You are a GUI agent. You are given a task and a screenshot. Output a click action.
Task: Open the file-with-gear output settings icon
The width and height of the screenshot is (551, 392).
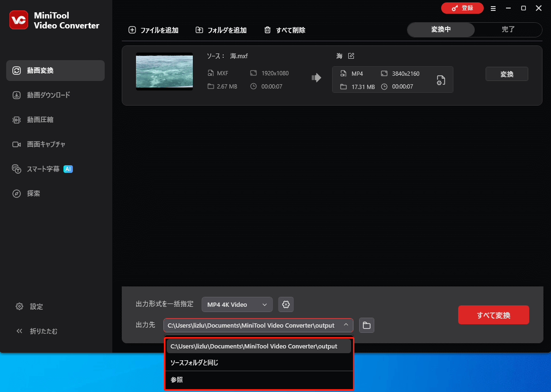point(441,80)
